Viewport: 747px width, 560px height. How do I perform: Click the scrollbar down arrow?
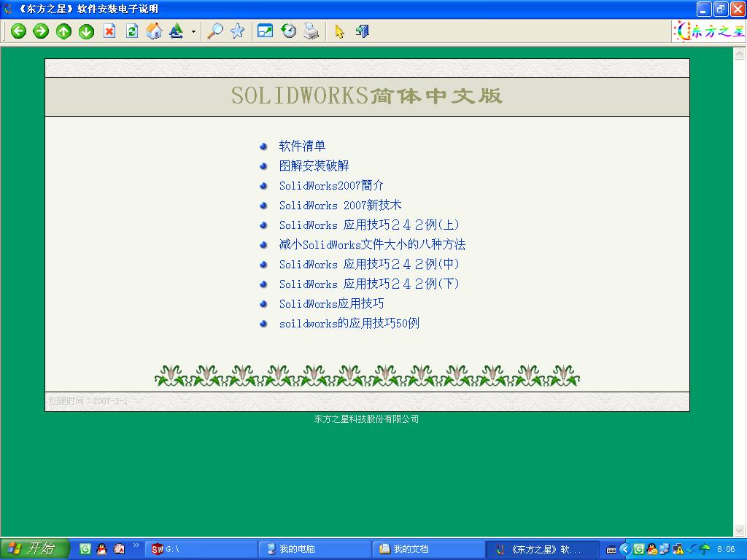[740, 529]
